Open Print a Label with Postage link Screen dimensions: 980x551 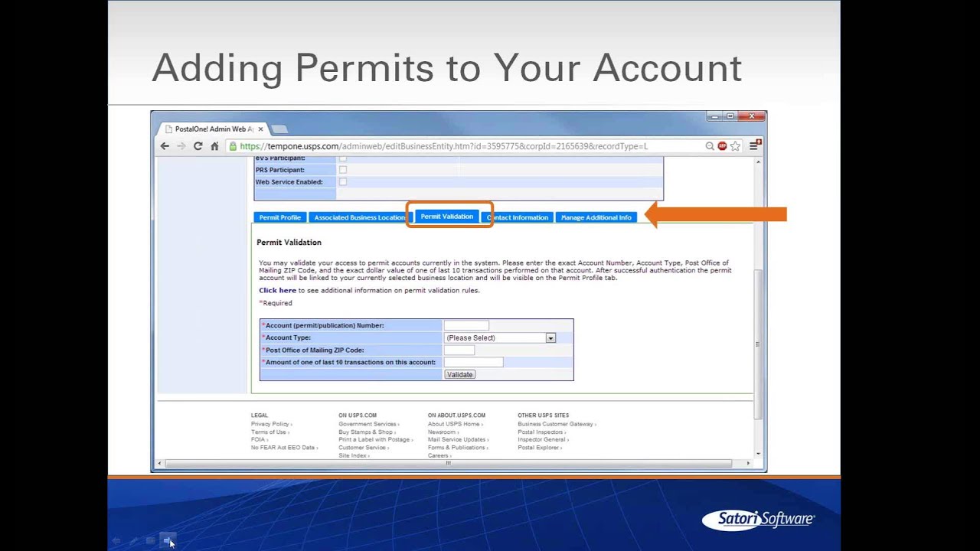375,440
